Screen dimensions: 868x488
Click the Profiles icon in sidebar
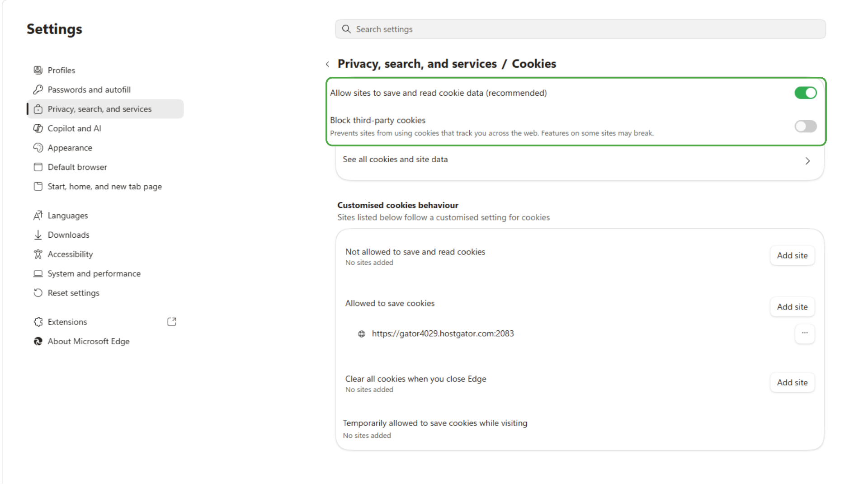coord(38,70)
